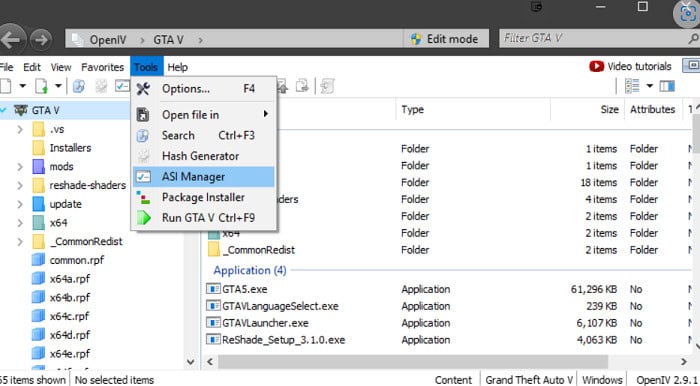Open the Edit menu
The image size is (700, 386).
click(32, 67)
